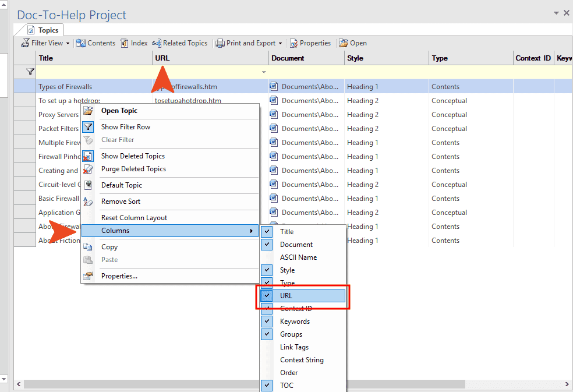Sort by the Context ID column header
This screenshot has width=573, height=392.
[x=533, y=58]
